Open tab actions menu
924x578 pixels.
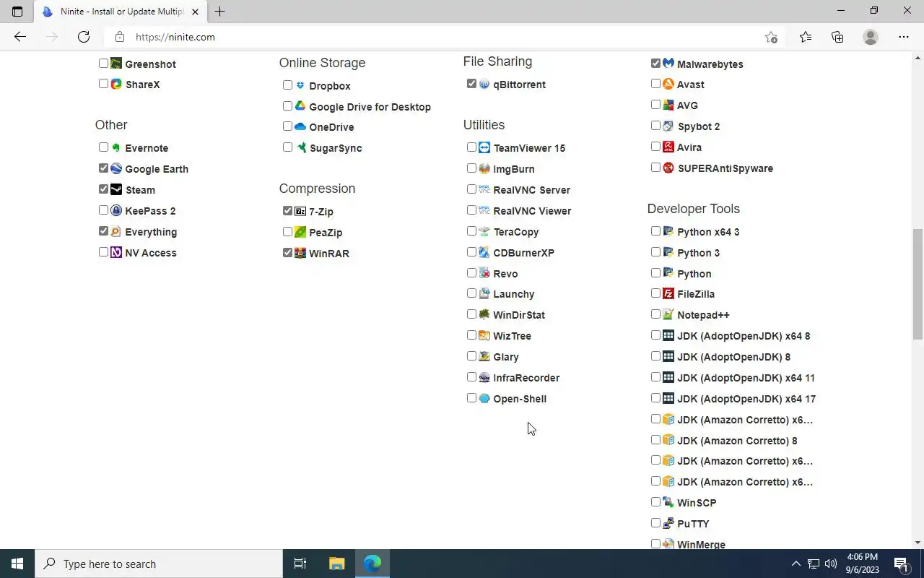(x=17, y=12)
